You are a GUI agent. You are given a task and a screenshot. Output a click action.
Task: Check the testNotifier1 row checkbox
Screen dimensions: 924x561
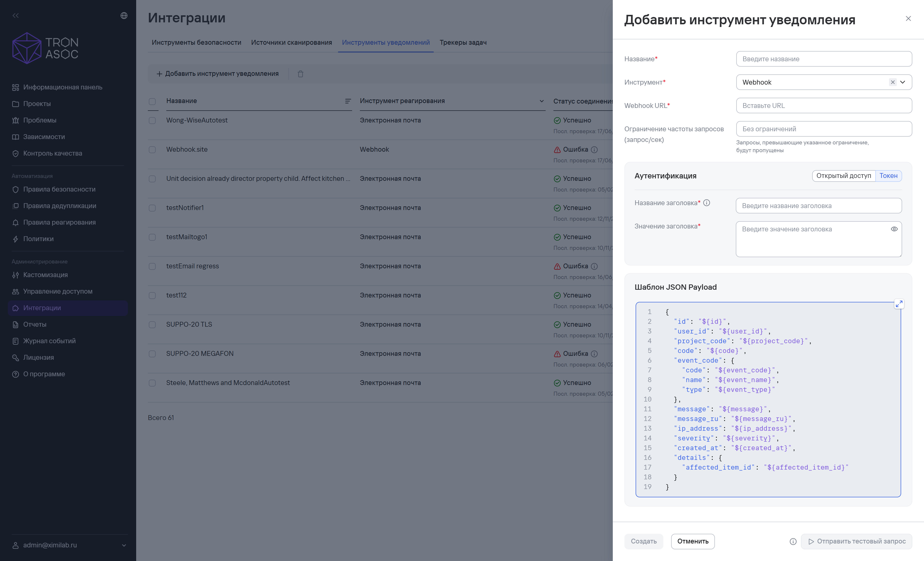[152, 208]
